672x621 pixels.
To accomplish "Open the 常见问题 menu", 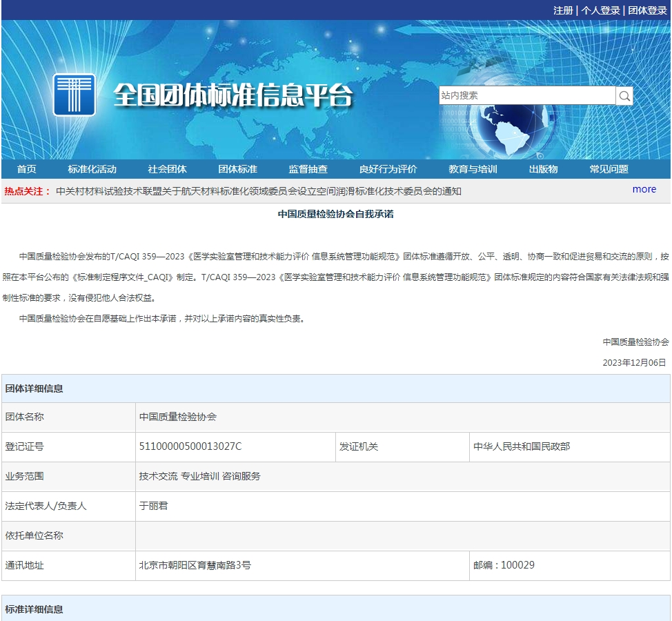I will [x=609, y=169].
